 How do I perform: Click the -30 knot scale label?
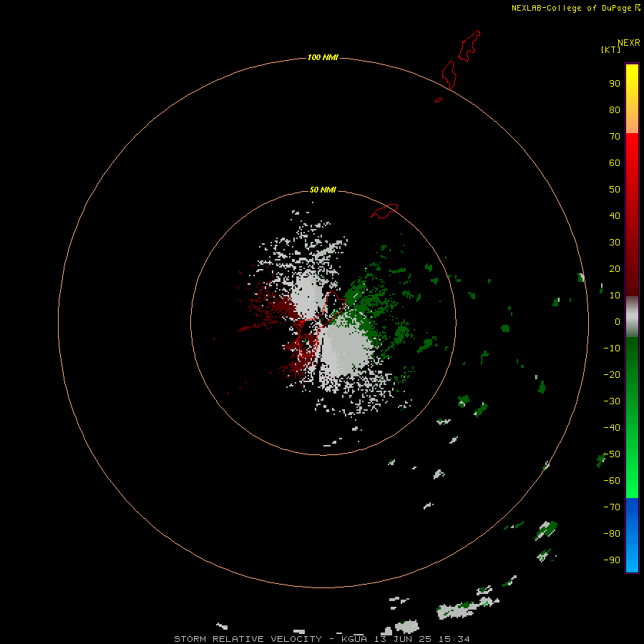point(612,401)
